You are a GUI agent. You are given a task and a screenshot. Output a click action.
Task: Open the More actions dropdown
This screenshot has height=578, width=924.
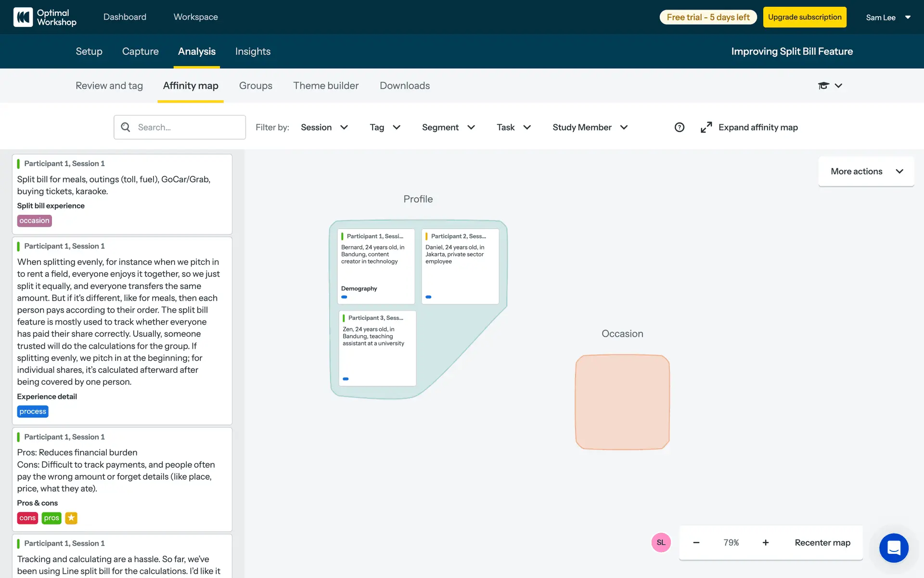866,171
